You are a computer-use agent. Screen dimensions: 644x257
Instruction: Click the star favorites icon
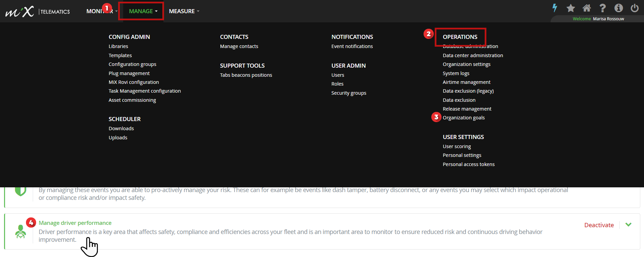[x=571, y=8]
